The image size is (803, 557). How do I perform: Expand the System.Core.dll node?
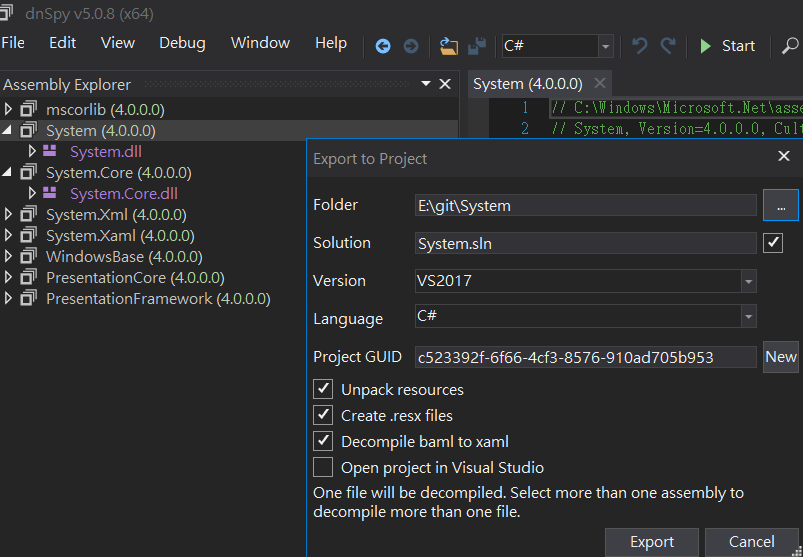tap(32, 193)
